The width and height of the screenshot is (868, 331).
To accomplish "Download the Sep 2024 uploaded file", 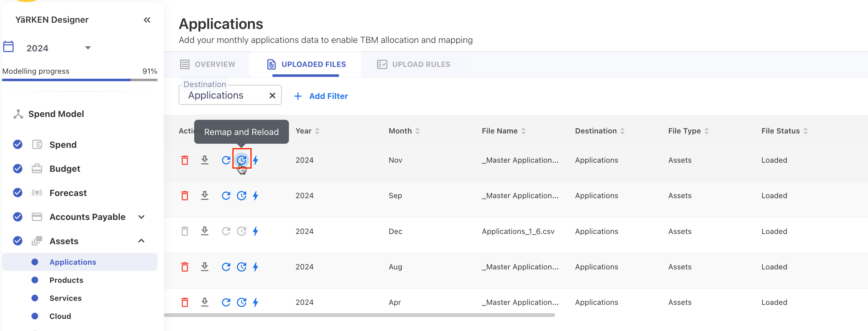I will coord(205,196).
